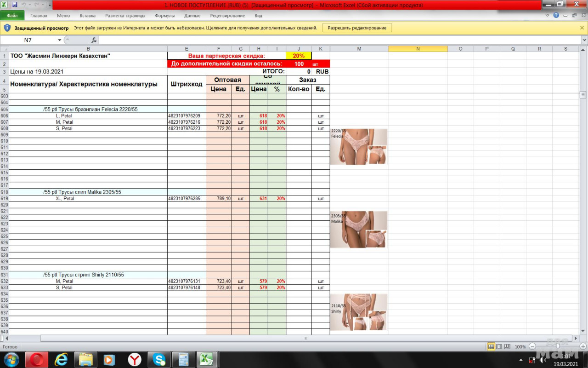Switch to Page Break Preview in status bar
Viewport: 588px width, 368px height.
pyautogui.click(x=507, y=346)
